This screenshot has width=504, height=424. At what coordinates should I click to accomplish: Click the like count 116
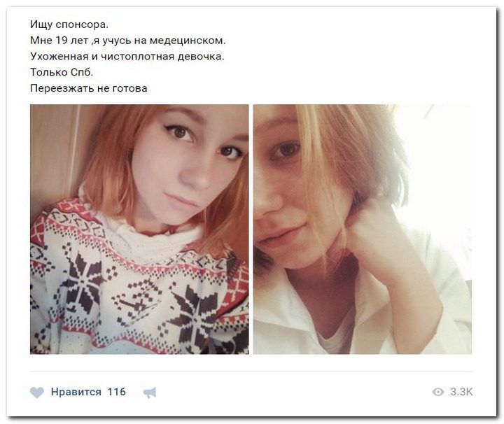[x=116, y=392]
